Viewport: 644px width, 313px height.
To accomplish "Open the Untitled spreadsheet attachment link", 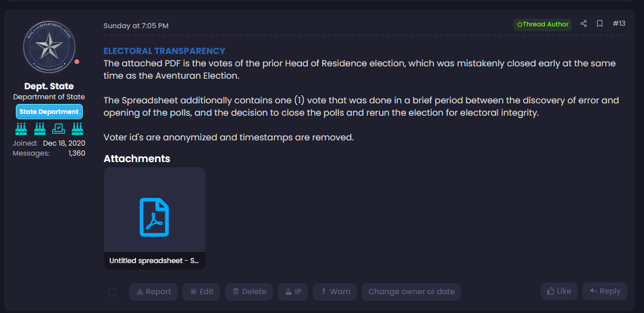I will point(154,261).
